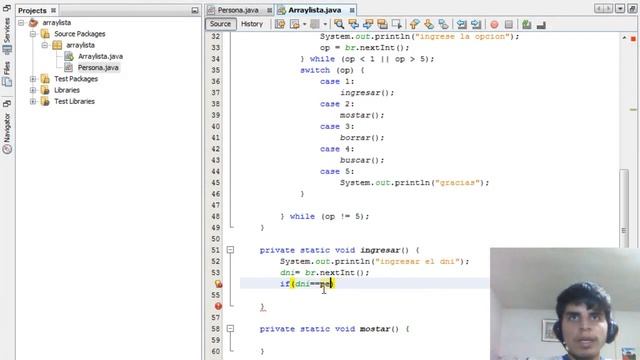The width and height of the screenshot is (640, 360).
Task: Select the Arraylista.java tab
Action: [314, 10]
